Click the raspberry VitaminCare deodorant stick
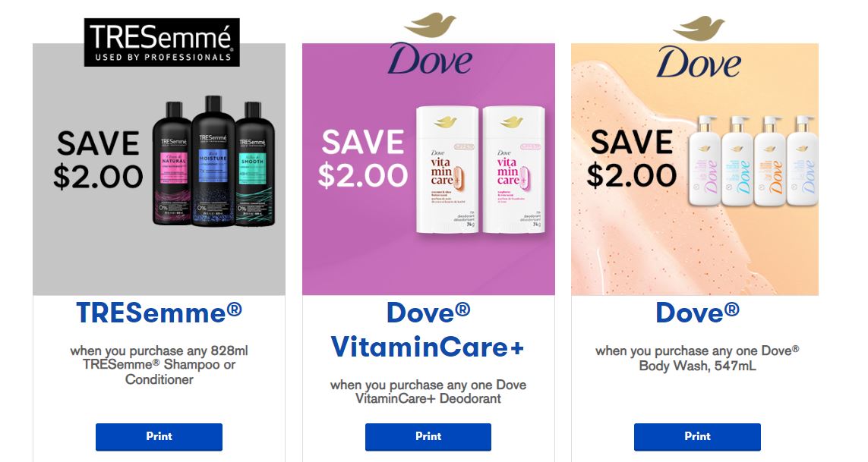868x462 pixels. [513, 169]
